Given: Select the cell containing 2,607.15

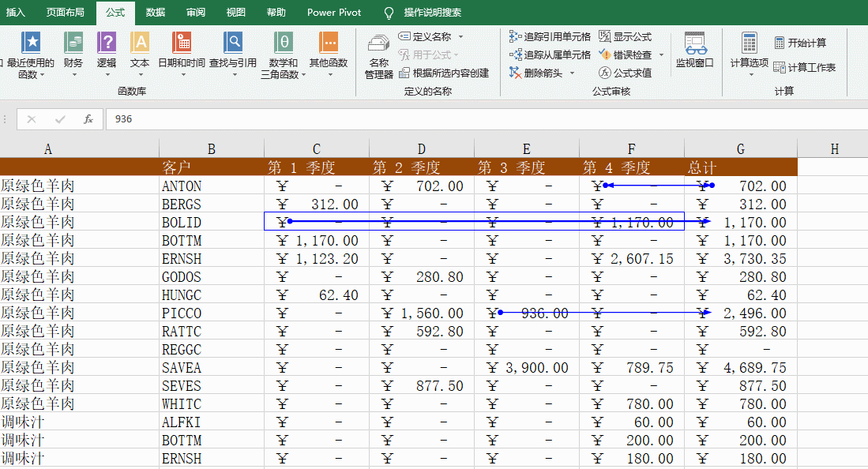Looking at the screenshot, I should (632, 259).
